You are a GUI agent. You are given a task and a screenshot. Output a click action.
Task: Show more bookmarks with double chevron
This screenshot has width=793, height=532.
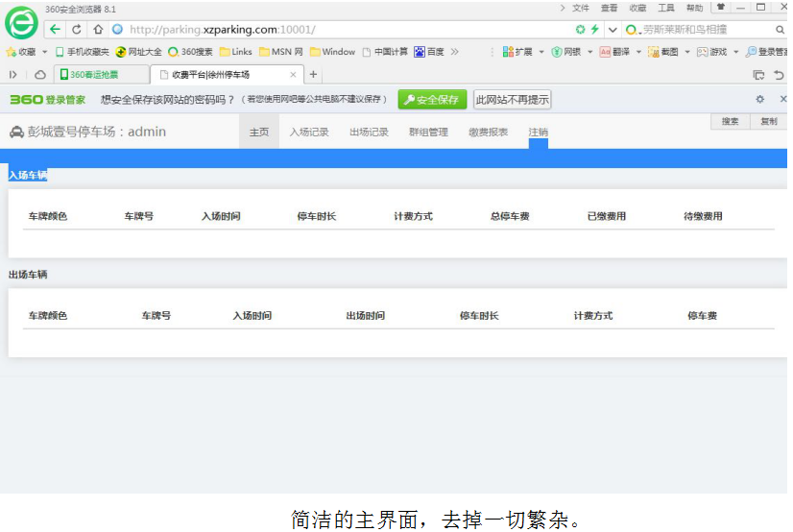(455, 52)
